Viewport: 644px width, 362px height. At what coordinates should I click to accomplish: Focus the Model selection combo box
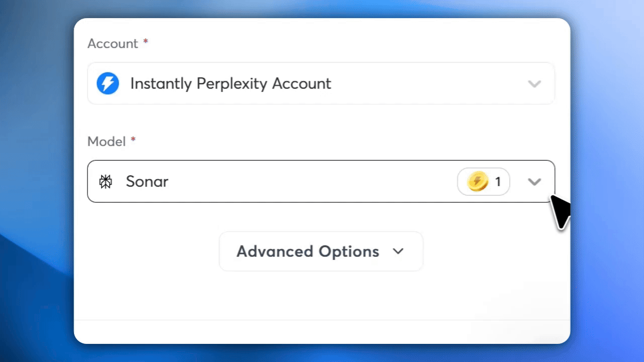pos(321,182)
